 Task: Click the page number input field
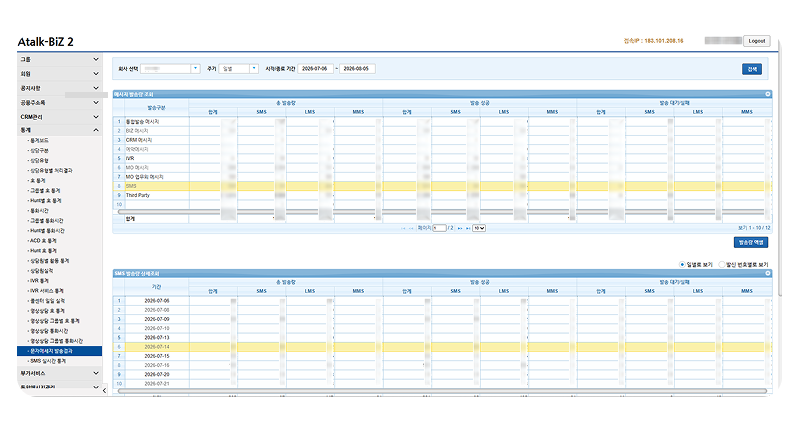tap(439, 228)
